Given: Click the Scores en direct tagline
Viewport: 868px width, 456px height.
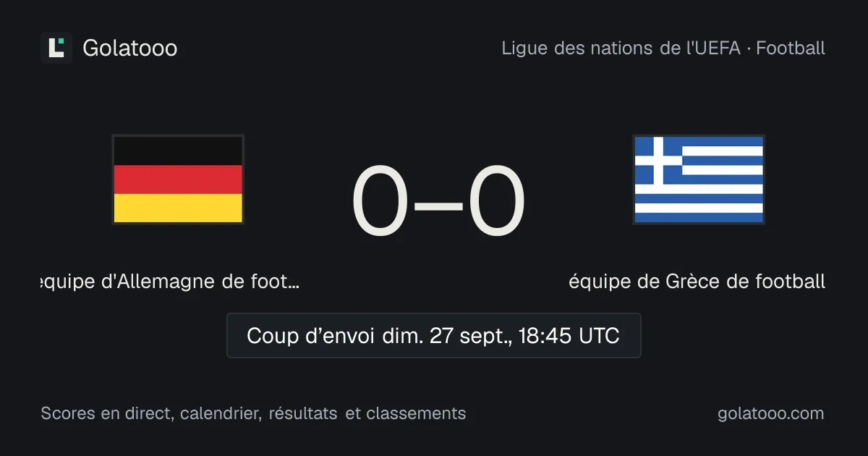Looking at the screenshot, I should [x=253, y=413].
